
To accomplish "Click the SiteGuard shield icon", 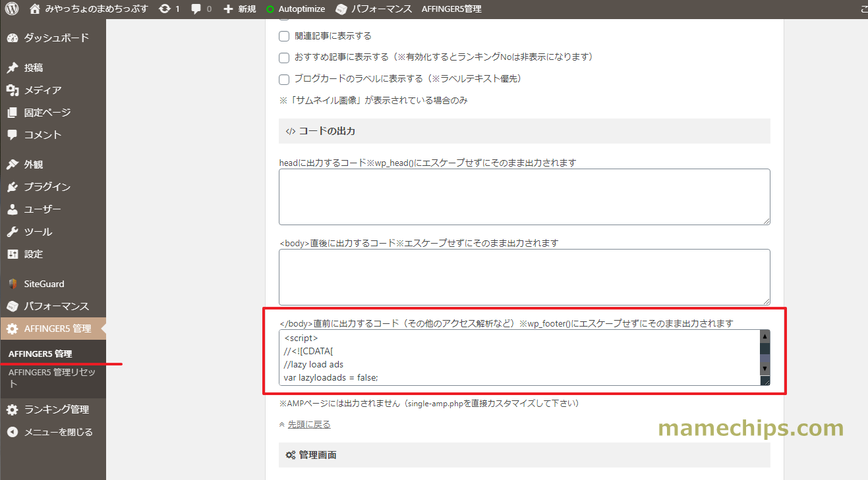I will (x=13, y=284).
